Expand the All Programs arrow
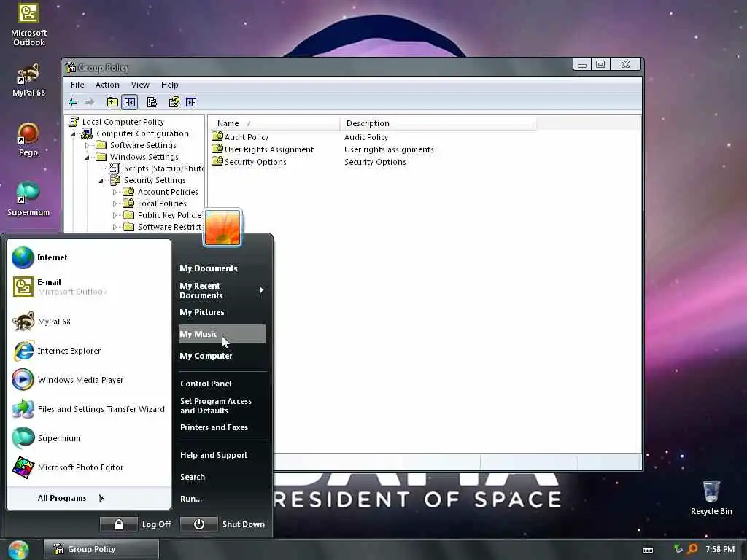The image size is (747, 560). click(101, 498)
